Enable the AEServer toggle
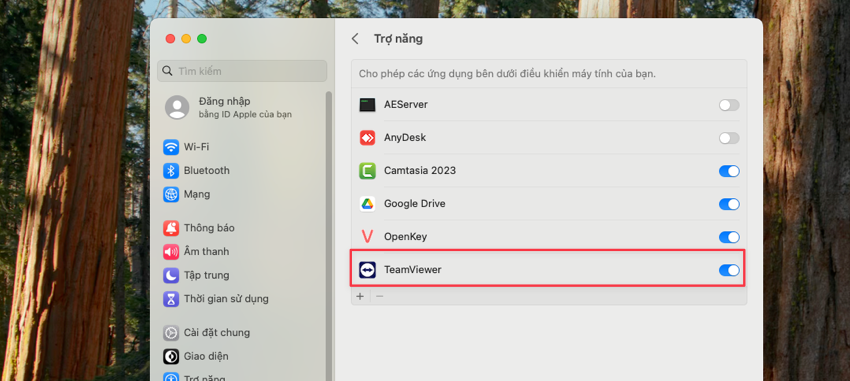 729,105
